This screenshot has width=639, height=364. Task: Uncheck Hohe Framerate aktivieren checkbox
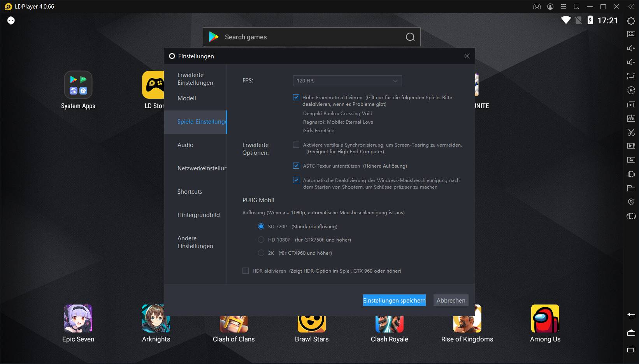(x=296, y=97)
